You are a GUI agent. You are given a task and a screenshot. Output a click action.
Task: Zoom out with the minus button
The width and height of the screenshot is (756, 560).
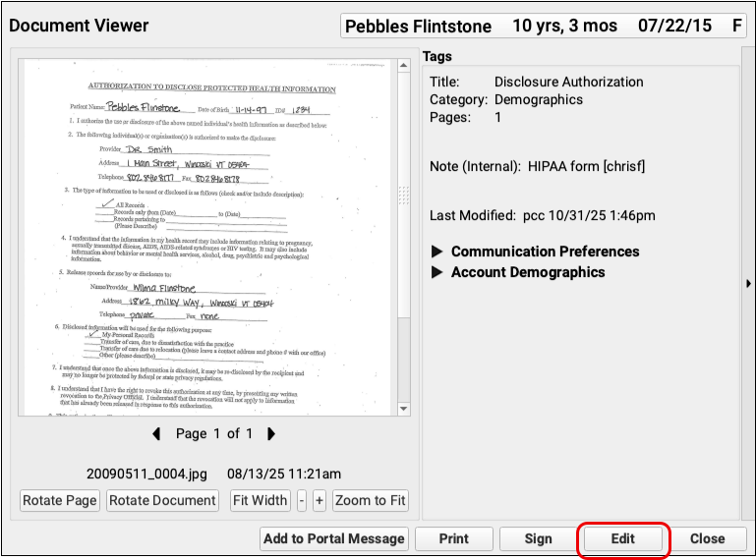pos(302,500)
